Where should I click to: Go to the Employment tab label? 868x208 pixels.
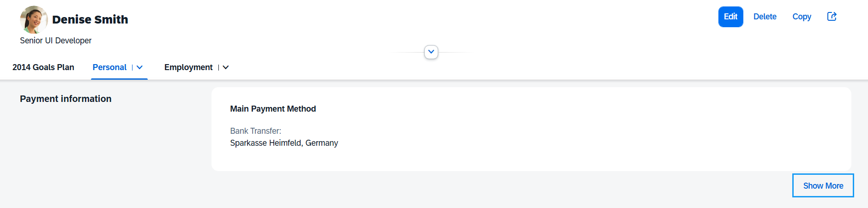tap(188, 67)
